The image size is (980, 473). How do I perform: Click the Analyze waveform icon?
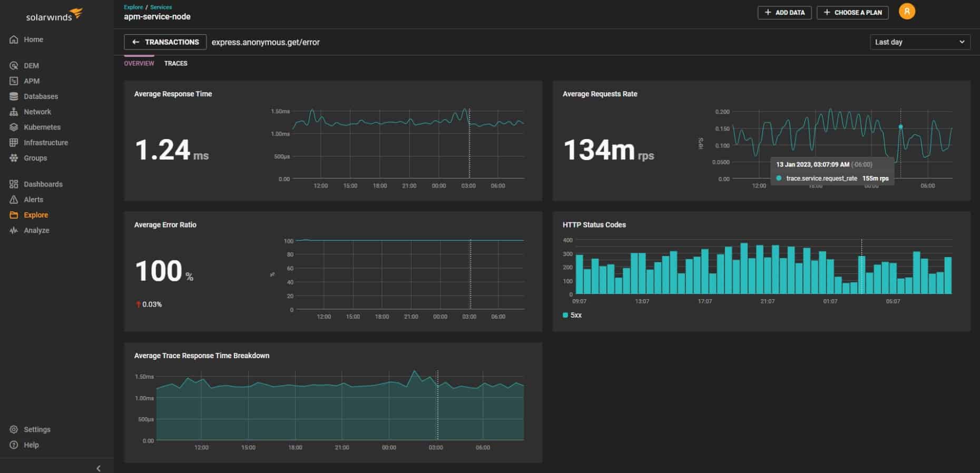14,230
